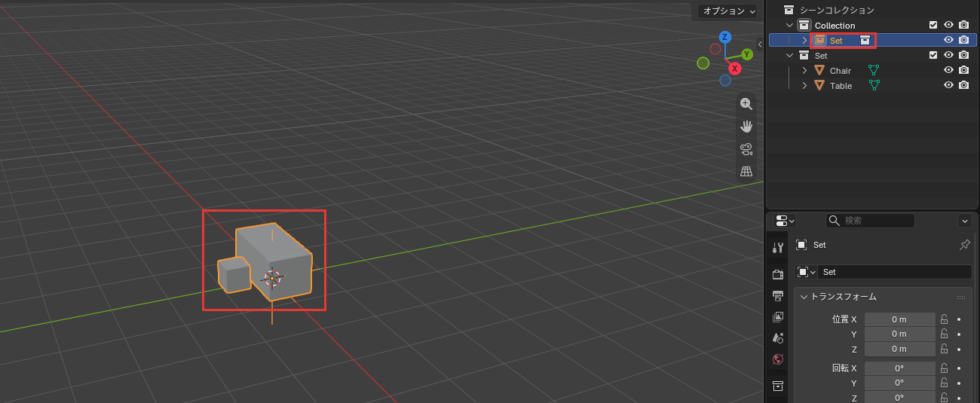Click the blue Z axis on gizmo
Viewport: 980px width, 403px height.
tap(724, 37)
